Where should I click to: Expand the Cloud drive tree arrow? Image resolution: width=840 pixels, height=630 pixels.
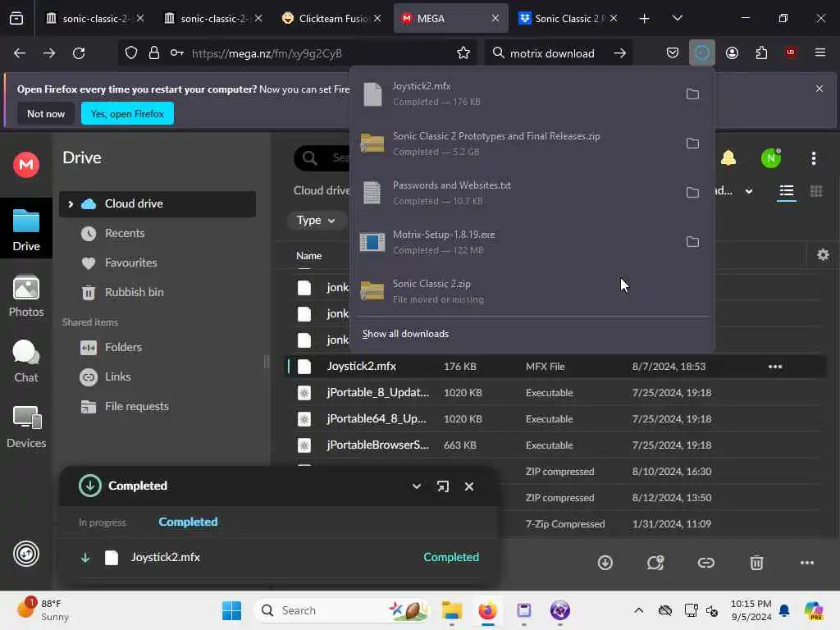(x=71, y=204)
